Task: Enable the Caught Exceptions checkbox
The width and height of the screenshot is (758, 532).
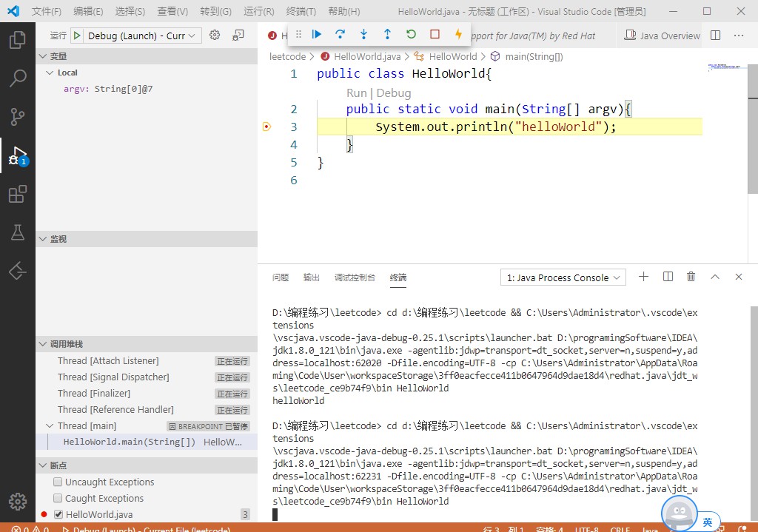Action: [56, 498]
